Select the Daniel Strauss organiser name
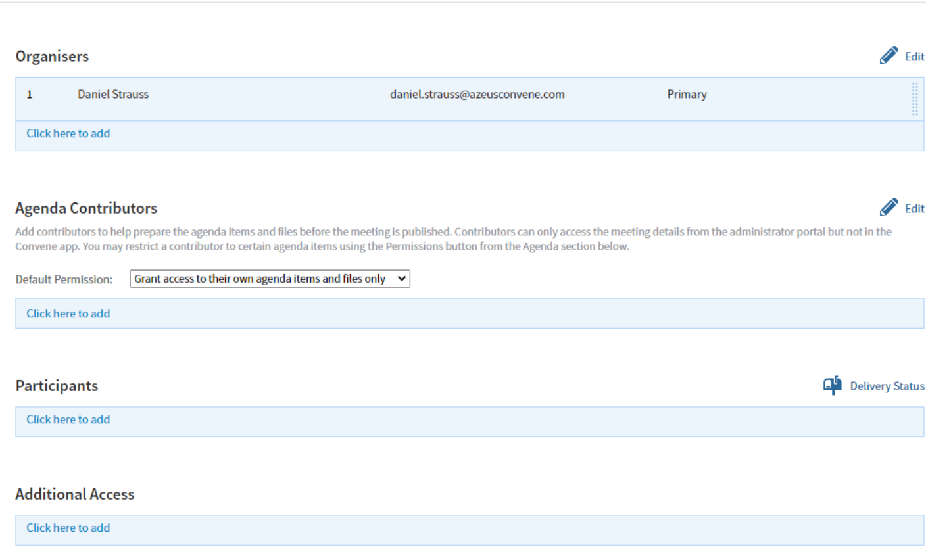 [113, 94]
